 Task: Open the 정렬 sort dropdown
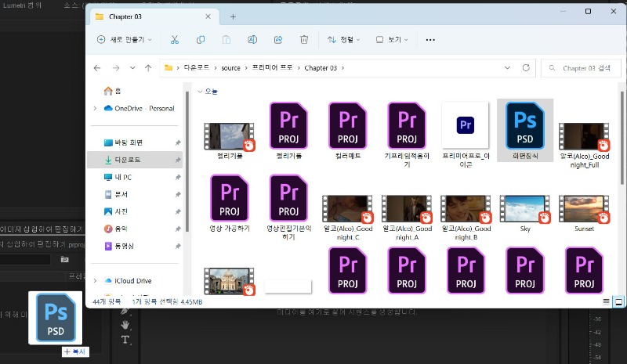[x=344, y=40]
